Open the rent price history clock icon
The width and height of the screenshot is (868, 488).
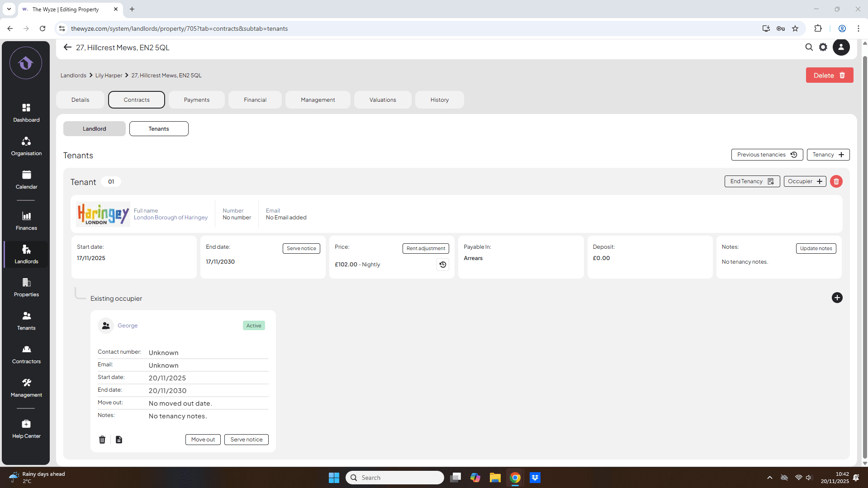[x=442, y=265]
